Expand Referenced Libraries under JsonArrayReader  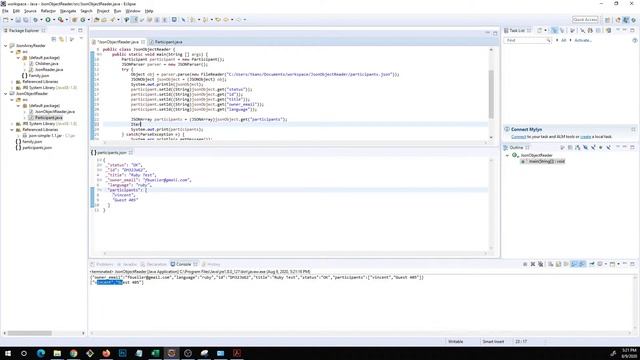[12, 82]
